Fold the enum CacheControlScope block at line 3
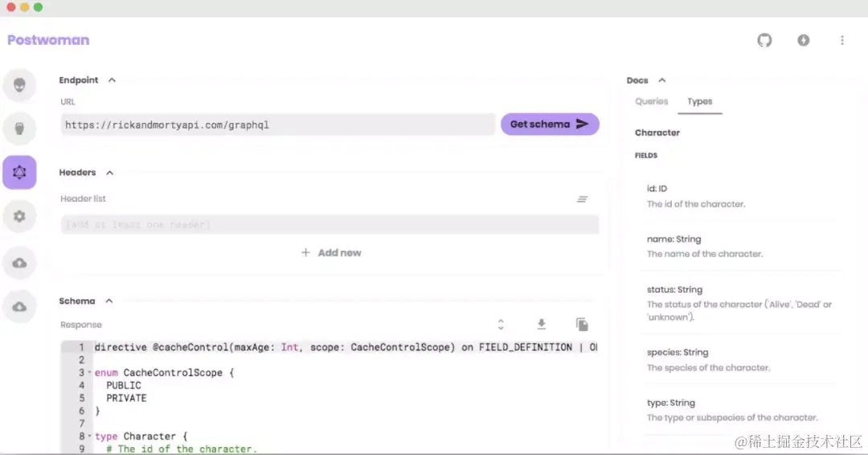The height and width of the screenshot is (455, 868). click(x=90, y=372)
